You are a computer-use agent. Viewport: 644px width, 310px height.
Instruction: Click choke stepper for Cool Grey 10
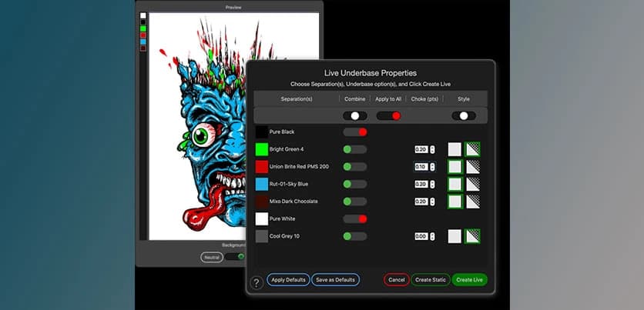(x=432, y=236)
